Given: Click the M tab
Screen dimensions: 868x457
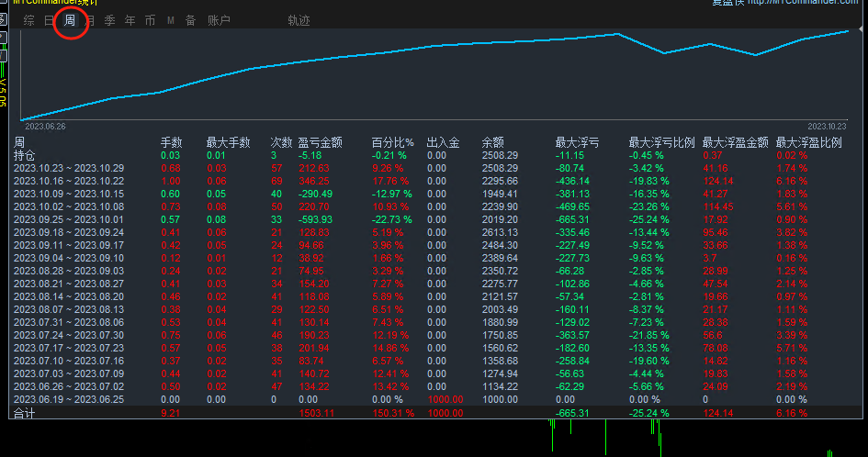Looking at the screenshot, I should coord(171,20).
